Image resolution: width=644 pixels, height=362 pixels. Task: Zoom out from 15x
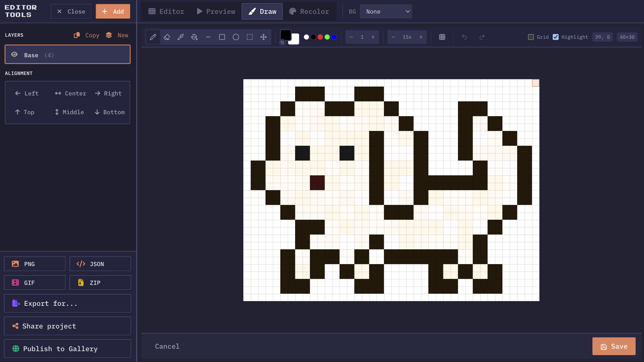[x=393, y=37]
